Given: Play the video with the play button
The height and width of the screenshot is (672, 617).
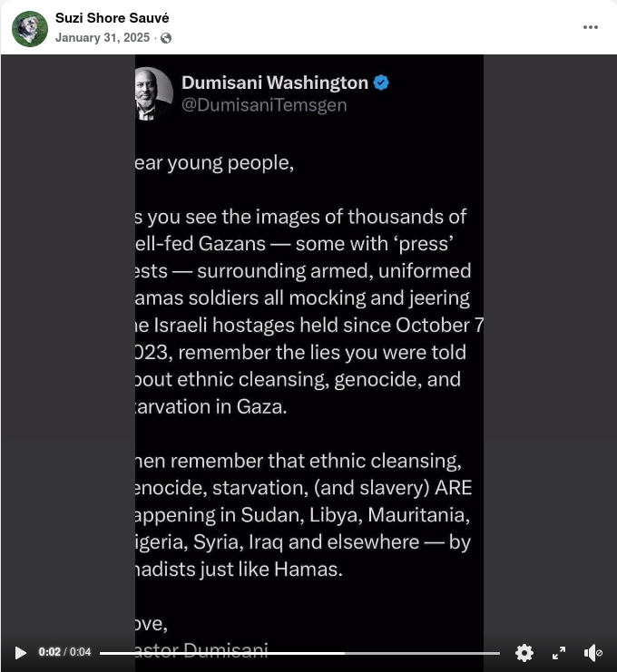Looking at the screenshot, I should 20,653.
